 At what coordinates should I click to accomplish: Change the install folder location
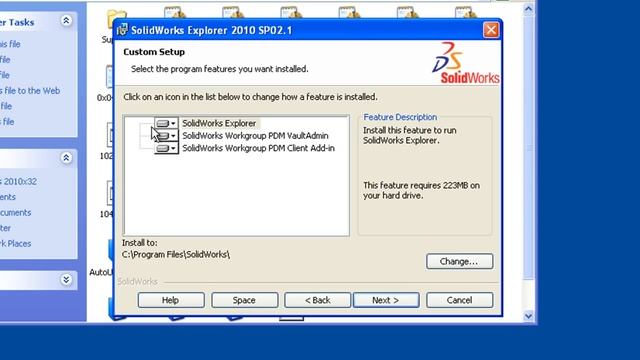460,261
